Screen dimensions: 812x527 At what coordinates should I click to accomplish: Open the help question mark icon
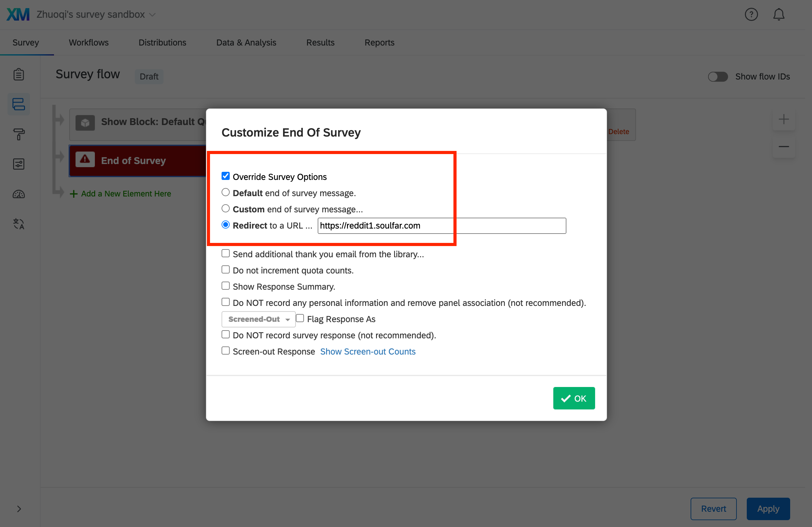pos(751,14)
